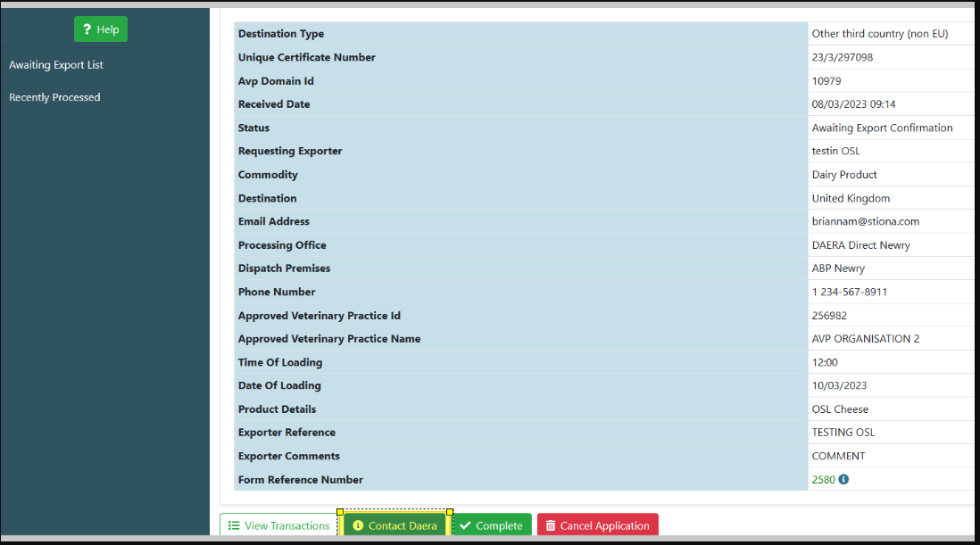
Task: Click the phone number 1 234-567-8911
Action: tap(849, 292)
